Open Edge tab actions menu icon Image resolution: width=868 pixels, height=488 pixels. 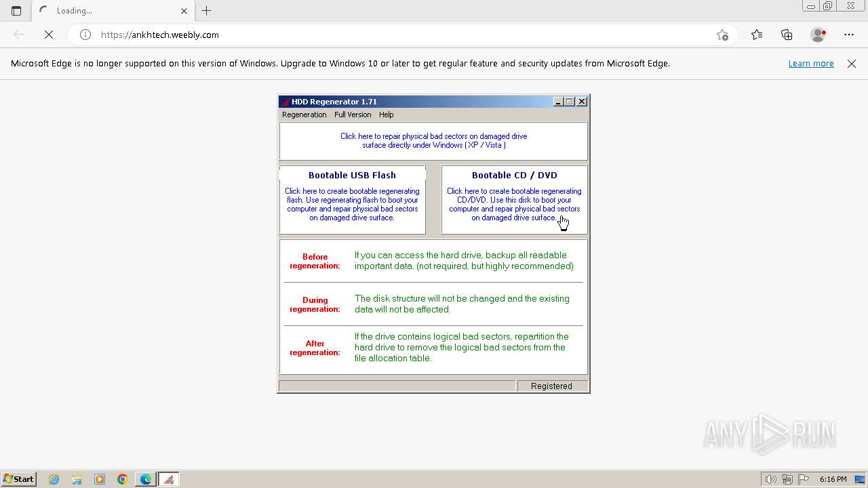coord(16,11)
